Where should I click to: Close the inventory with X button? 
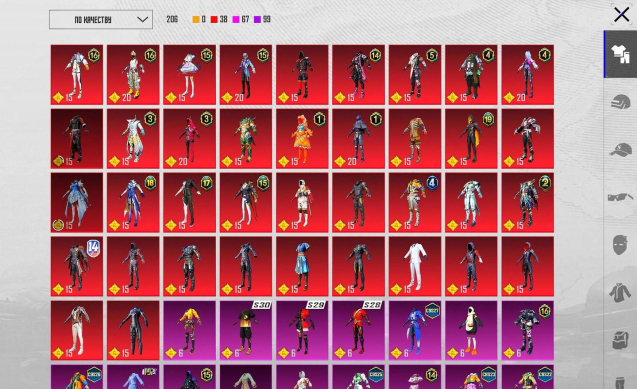pyautogui.click(x=622, y=15)
